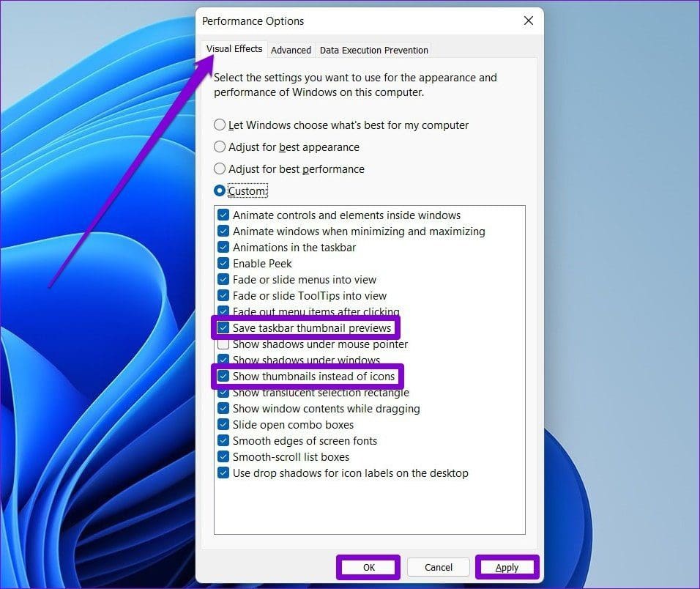Open the Data Execution Prevention tab
700x589 pixels.
pos(373,50)
